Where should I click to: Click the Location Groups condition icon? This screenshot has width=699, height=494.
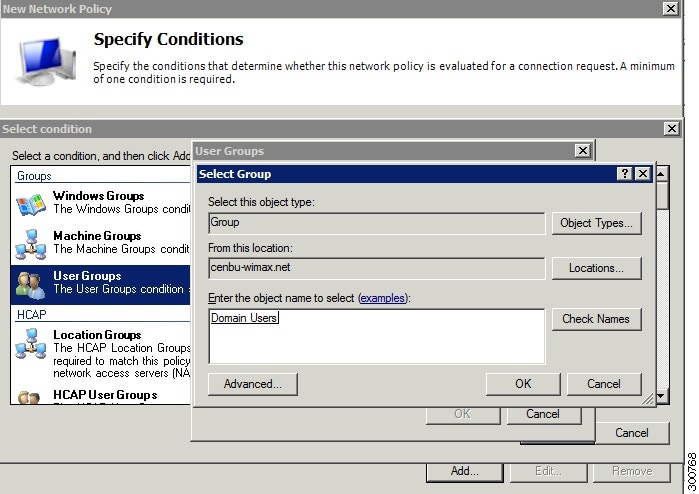tap(30, 343)
